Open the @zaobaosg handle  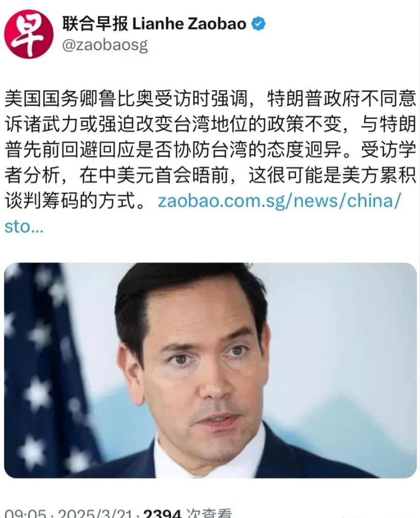(105, 45)
